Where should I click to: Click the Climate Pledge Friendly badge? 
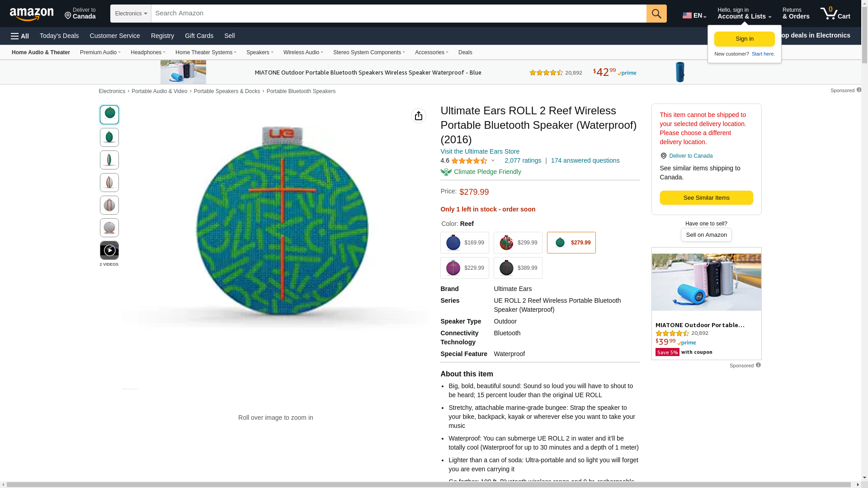coord(481,172)
